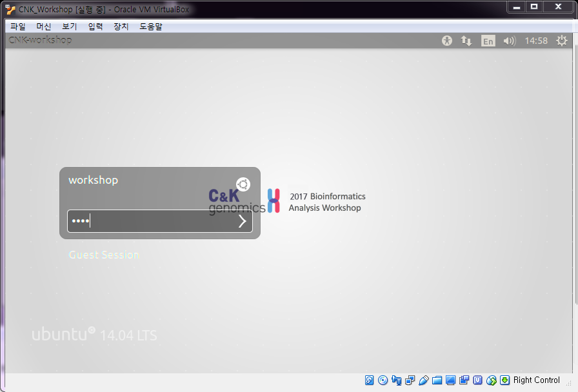Select the Guest Session option

coord(104,255)
